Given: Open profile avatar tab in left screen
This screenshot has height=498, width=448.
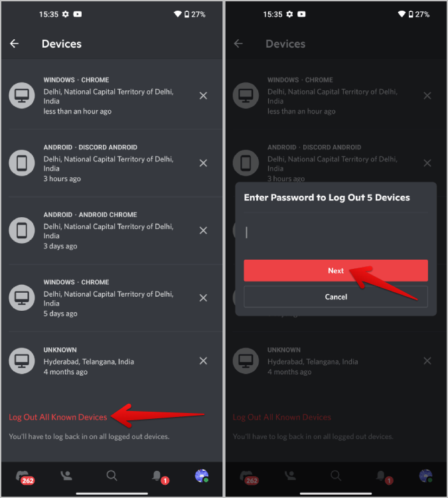Looking at the screenshot, I should click(x=201, y=475).
